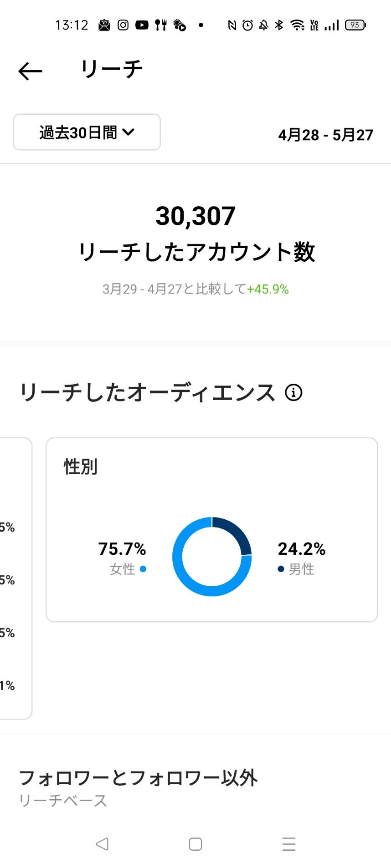
Task: Select the partially visible left audience card
Action: click(x=15, y=578)
